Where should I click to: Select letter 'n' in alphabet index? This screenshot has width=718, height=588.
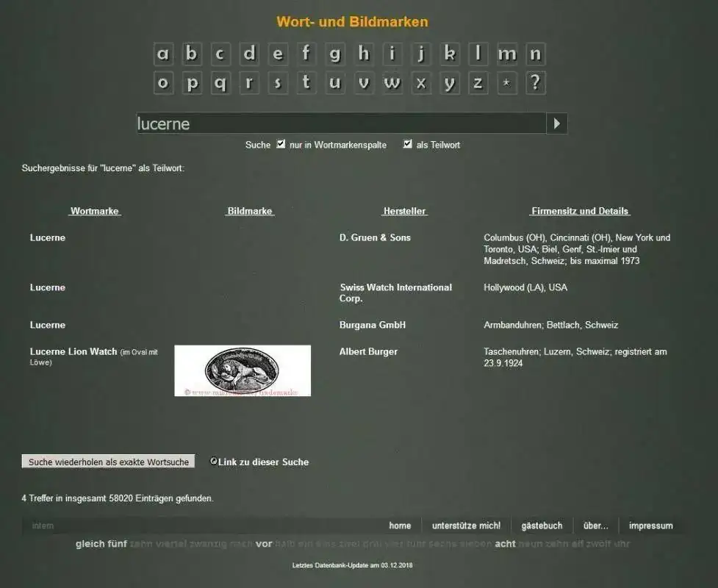(x=535, y=54)
